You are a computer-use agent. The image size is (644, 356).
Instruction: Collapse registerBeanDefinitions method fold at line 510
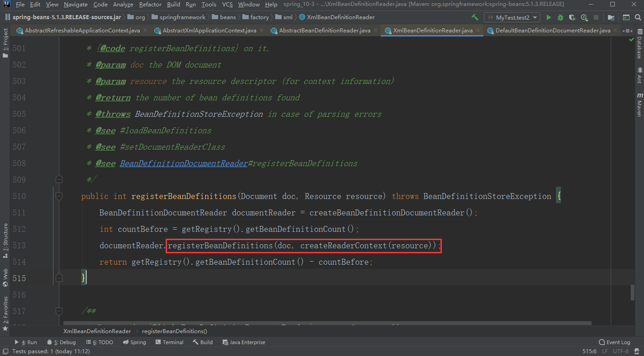(x=58, y=196)
